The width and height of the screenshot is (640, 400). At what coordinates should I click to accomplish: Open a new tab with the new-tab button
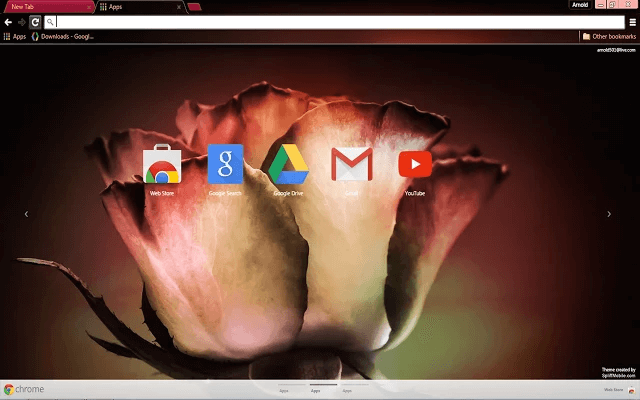click(194, 6)
